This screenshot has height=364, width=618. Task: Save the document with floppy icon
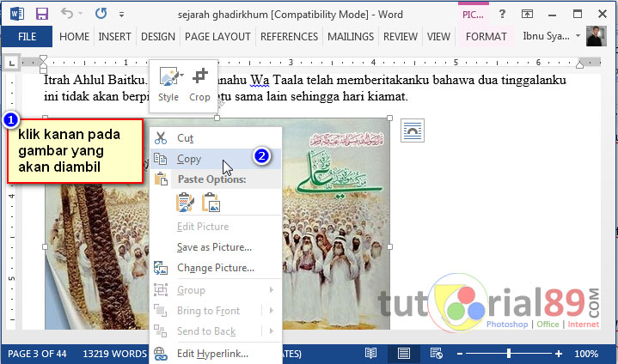pos(42,15)
